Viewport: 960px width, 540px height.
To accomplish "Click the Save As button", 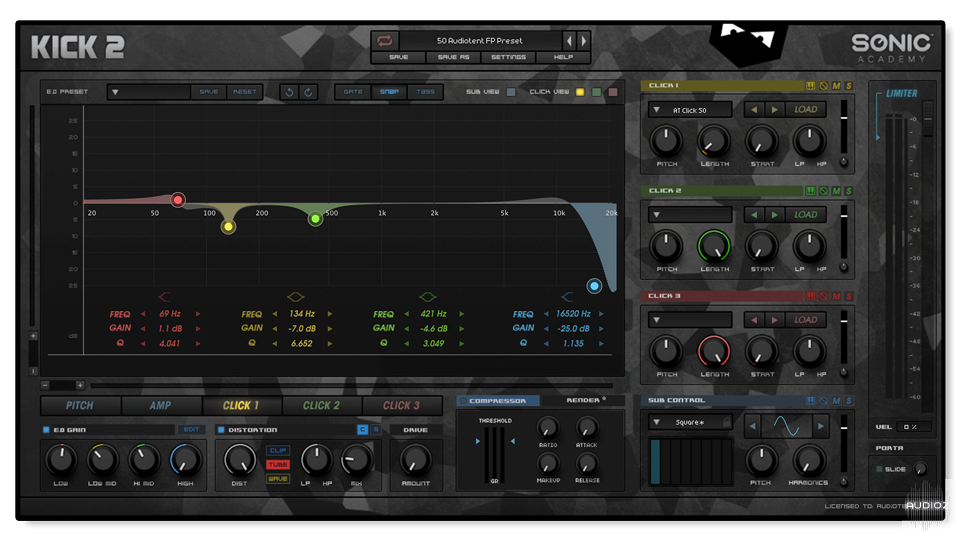I will pyautogui.click(x=453, y=58).
